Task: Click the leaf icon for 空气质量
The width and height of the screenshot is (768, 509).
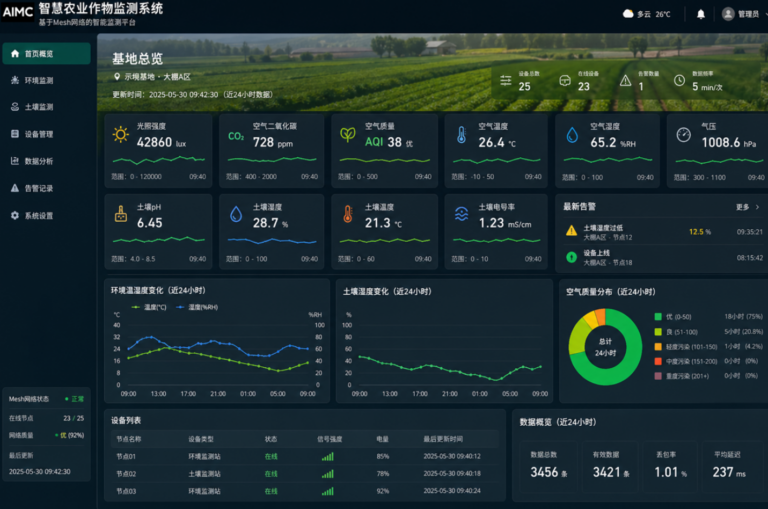Action: pos(348,135)
